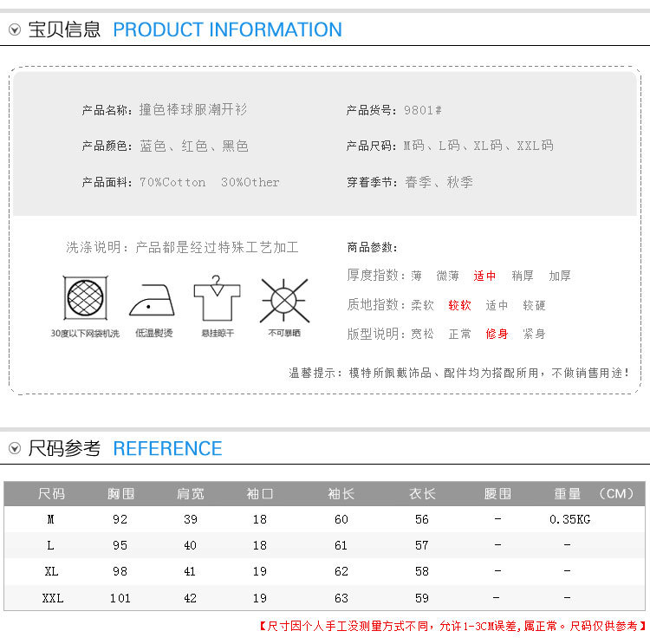Choose the 加厚 thickness option
Screen dimensions: 650x644
559,276
